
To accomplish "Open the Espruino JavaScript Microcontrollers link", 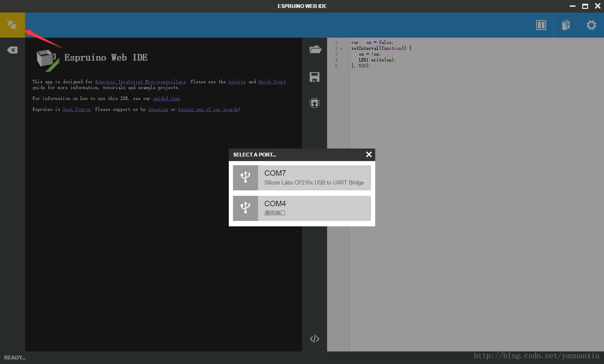I will tap(140, 82).
